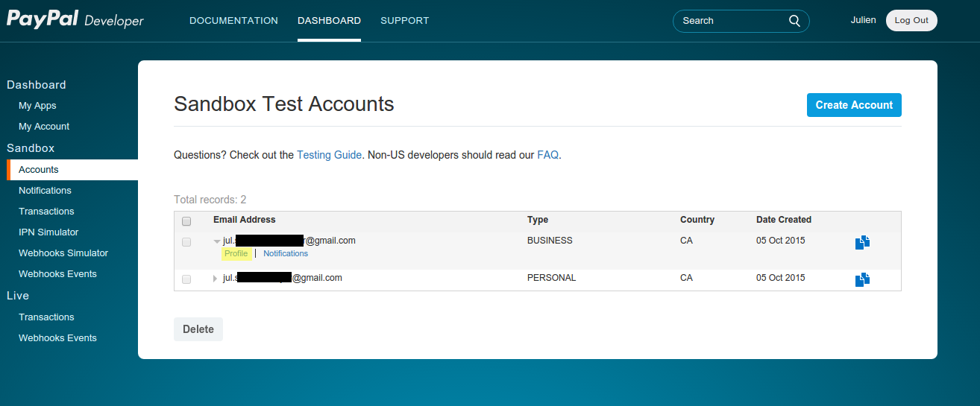This screenshot has height=406, width=980.
Task: Check the BUSINESS account row checkbox
Action: coord(186,242)
